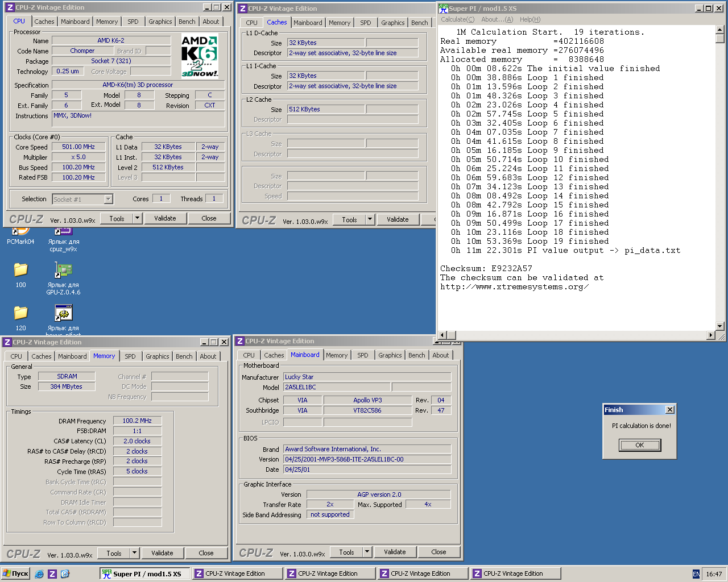Screen dimensions: 728x582
Task: Open the PCMark04 desktop icon
Action: point(20,236)
